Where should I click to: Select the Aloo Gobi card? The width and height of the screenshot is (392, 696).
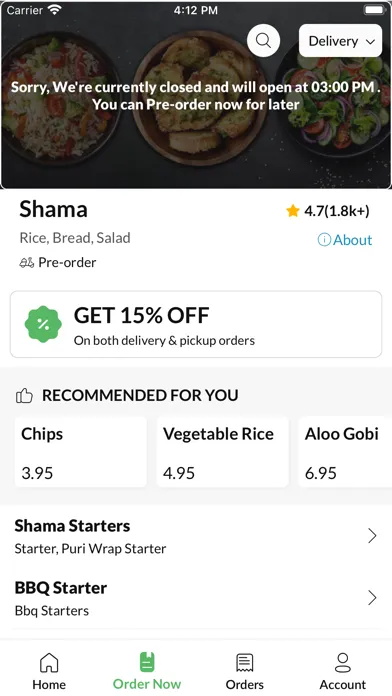click(345, 452)
